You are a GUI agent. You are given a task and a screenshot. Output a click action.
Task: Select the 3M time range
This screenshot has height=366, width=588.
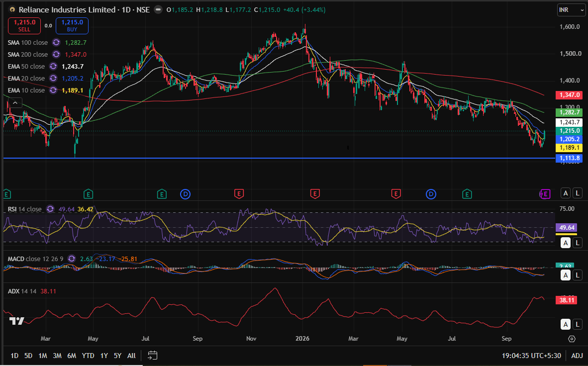(x=57, y=356)
